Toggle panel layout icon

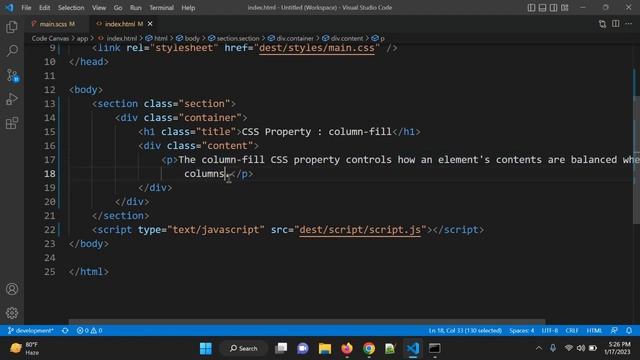[x=542, y=8]
